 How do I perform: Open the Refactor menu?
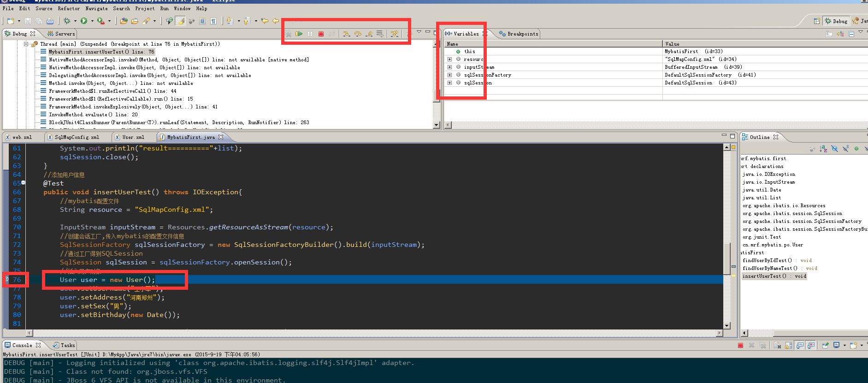pyautogui.click(x=69, y=8)
